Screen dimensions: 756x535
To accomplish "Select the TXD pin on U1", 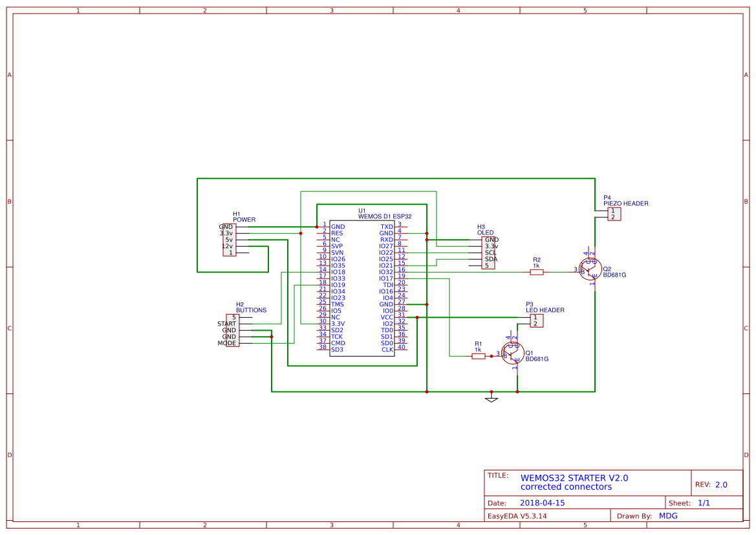I will pyautogui.click(x=387, y=226).
